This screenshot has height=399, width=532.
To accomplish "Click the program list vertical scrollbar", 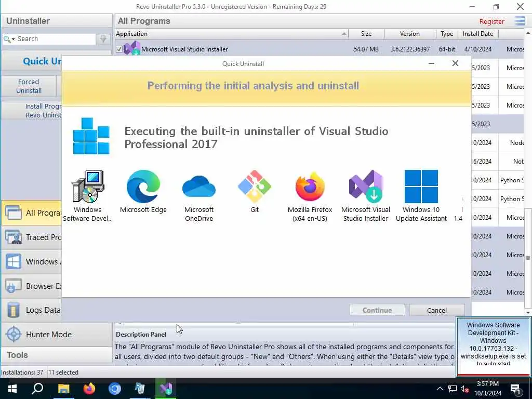I will click(528, 258).
